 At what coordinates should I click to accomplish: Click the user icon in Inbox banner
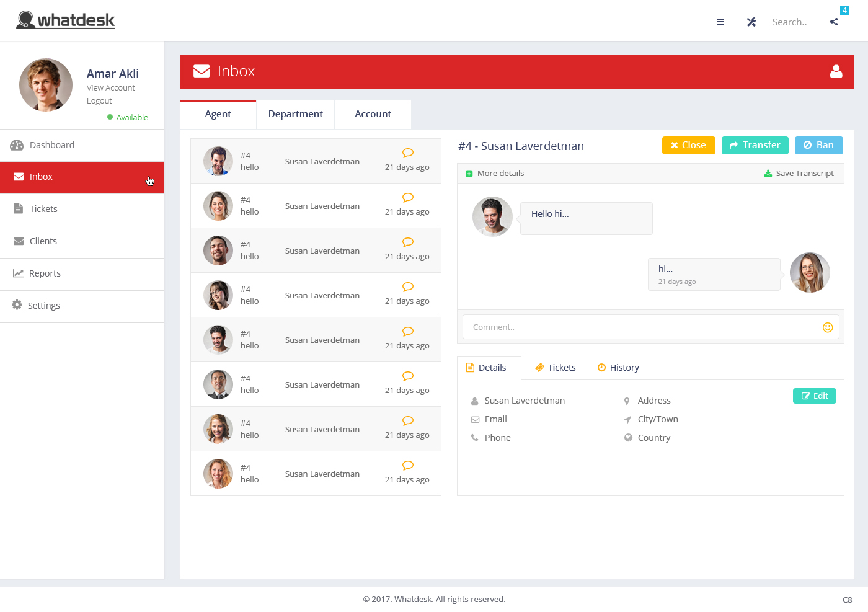(x=836, y=72)
